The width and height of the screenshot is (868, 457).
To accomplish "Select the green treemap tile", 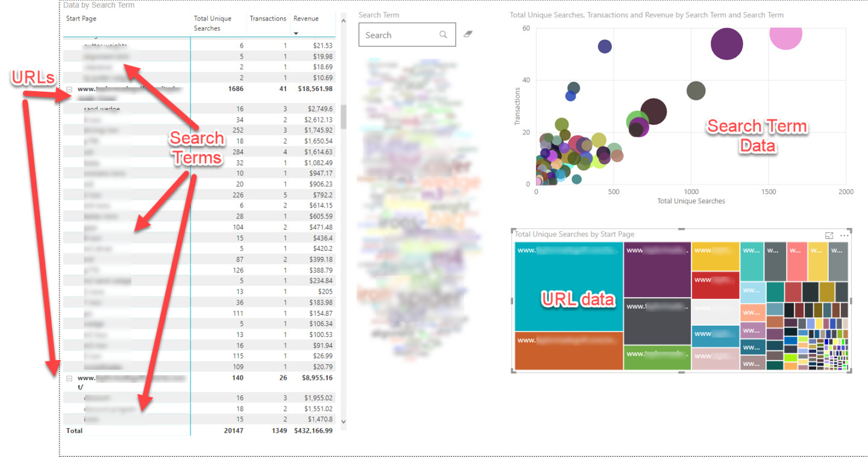I will click(x=657, y=358).
